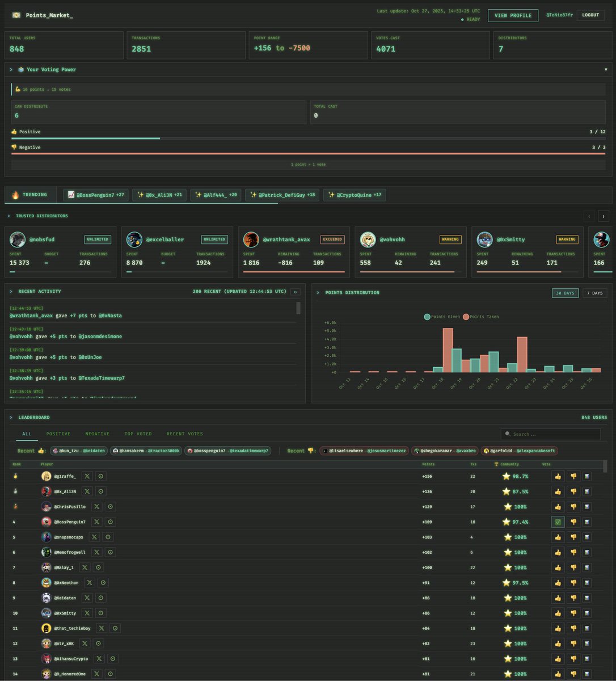Collapse the Your Voting Power panel
Image resolution: width=616 pixels, height=681 pixels.
coord(10,69)
